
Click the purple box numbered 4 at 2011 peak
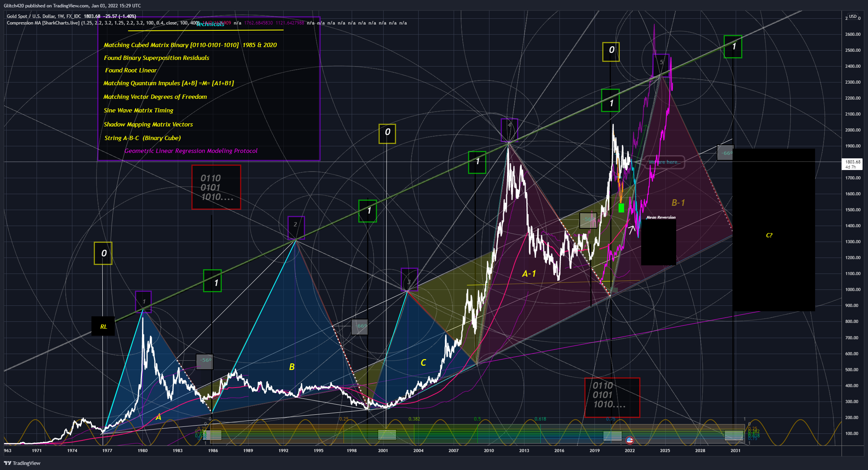[509, 130]
